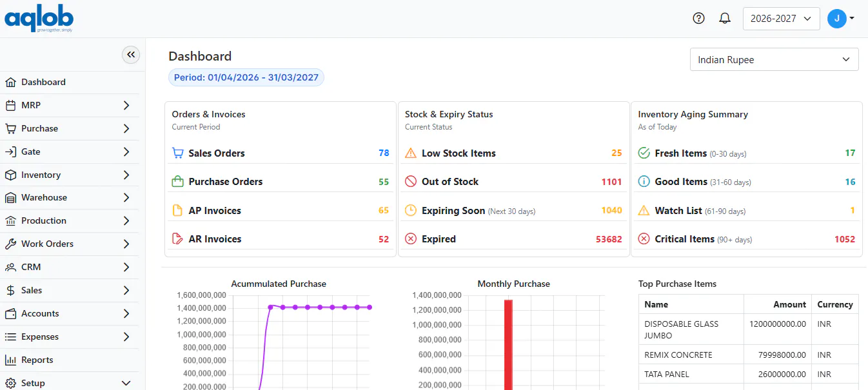This screenshot has width=868, height=390.
Task: Click the Gate entry arrow icon
Action: point(10,151)
